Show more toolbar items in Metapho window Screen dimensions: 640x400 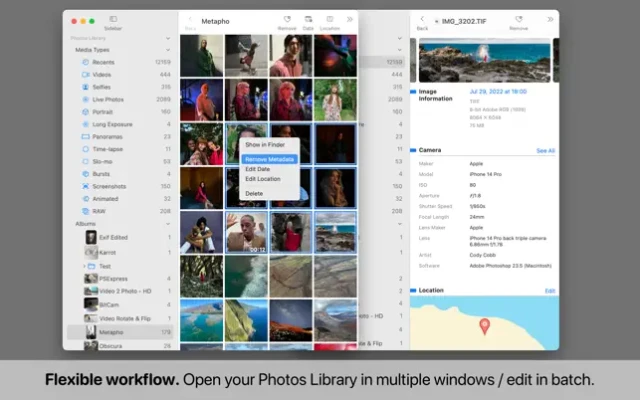click(350, 19)
